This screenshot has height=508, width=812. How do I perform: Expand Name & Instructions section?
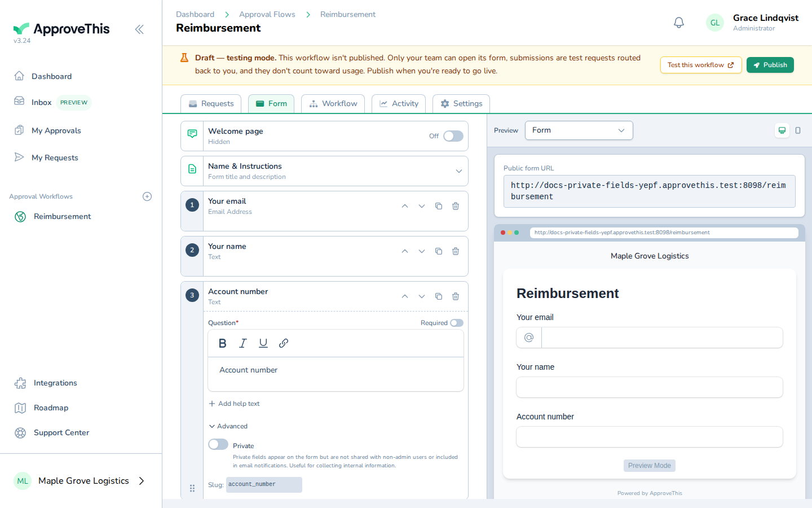459,171
